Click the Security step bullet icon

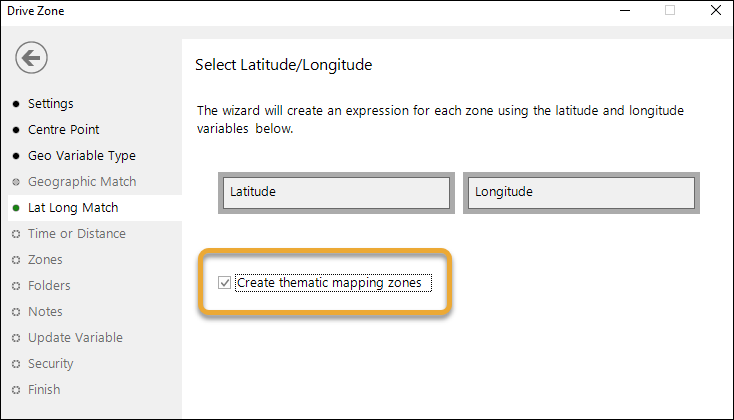[x=16, y=364]
